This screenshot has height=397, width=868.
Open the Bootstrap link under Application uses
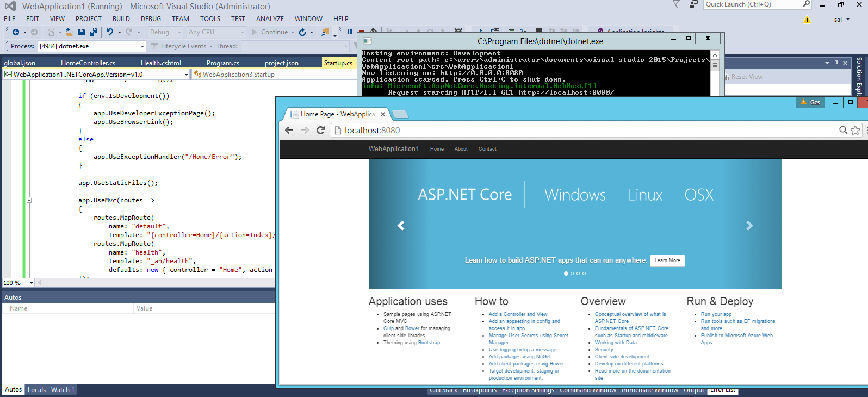(429, 343)
